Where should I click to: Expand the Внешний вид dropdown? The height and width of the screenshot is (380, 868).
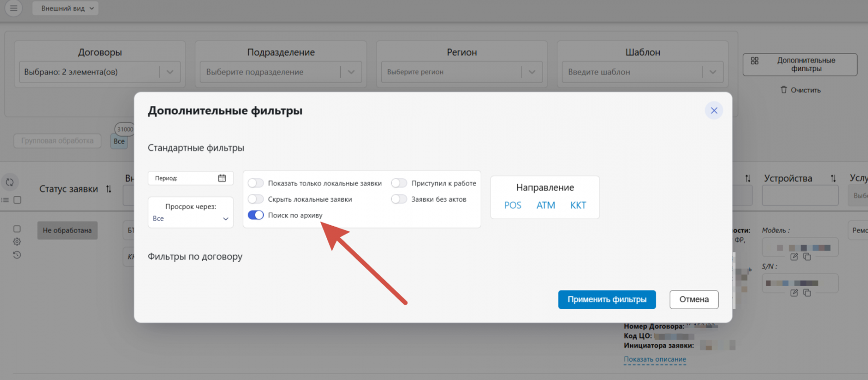(65, 8)
